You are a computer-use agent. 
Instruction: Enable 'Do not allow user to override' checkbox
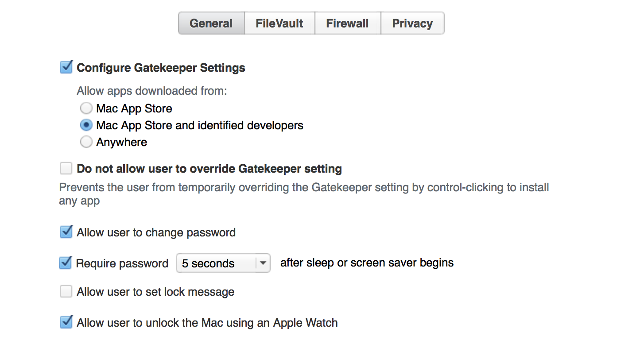point(66,169)
